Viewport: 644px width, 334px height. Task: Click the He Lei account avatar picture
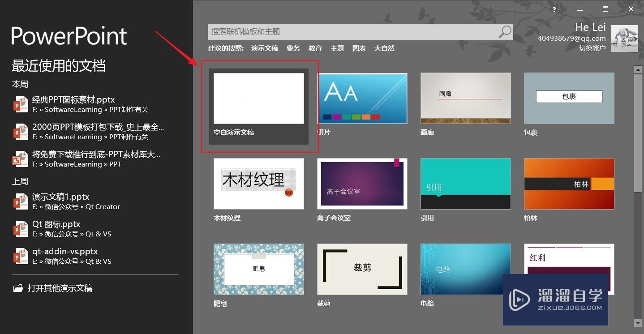tap(624, 38)
